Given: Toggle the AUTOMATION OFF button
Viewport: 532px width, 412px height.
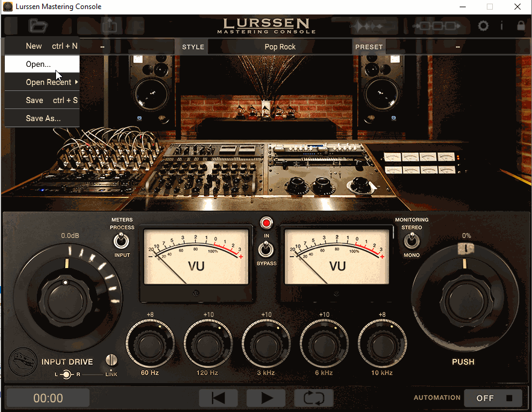Looking at the screenshot, I should click(x=493, y=398).
